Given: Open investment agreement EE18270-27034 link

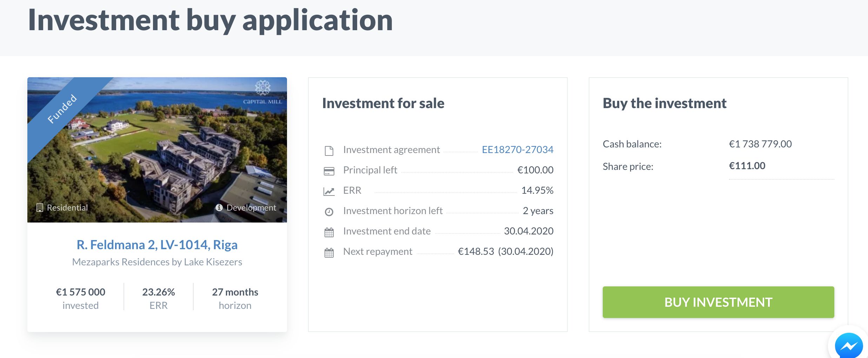Looking at the screenshot, I should (518, 150).
